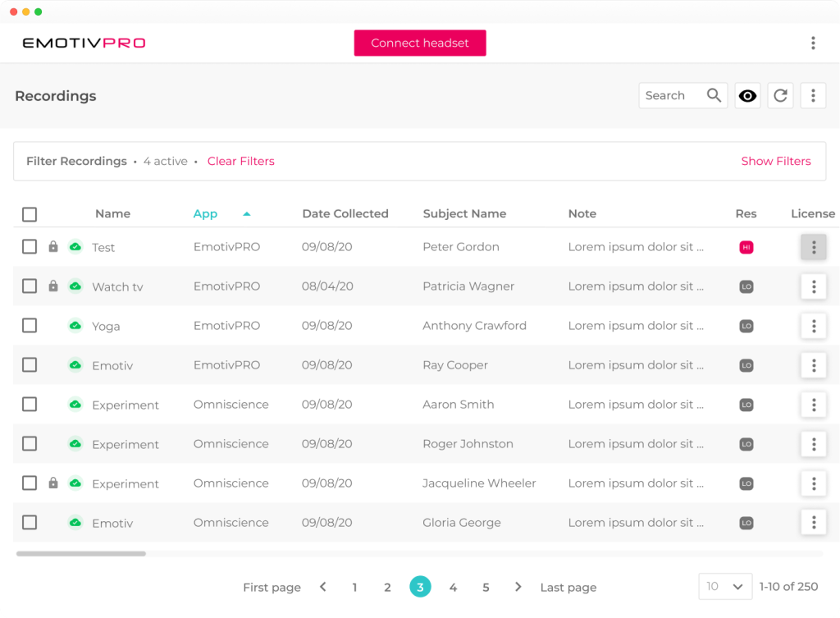Click the Connect headset button
Screen dimensions: 840x618
(x=420, y=43)
